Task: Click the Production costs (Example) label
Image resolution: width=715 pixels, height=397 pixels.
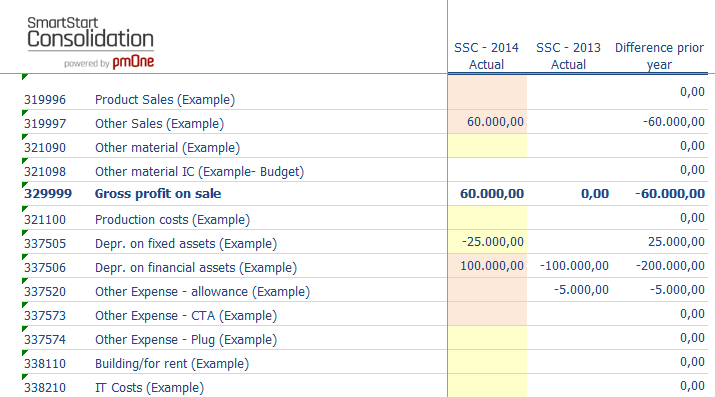Action: click(172, 220)
